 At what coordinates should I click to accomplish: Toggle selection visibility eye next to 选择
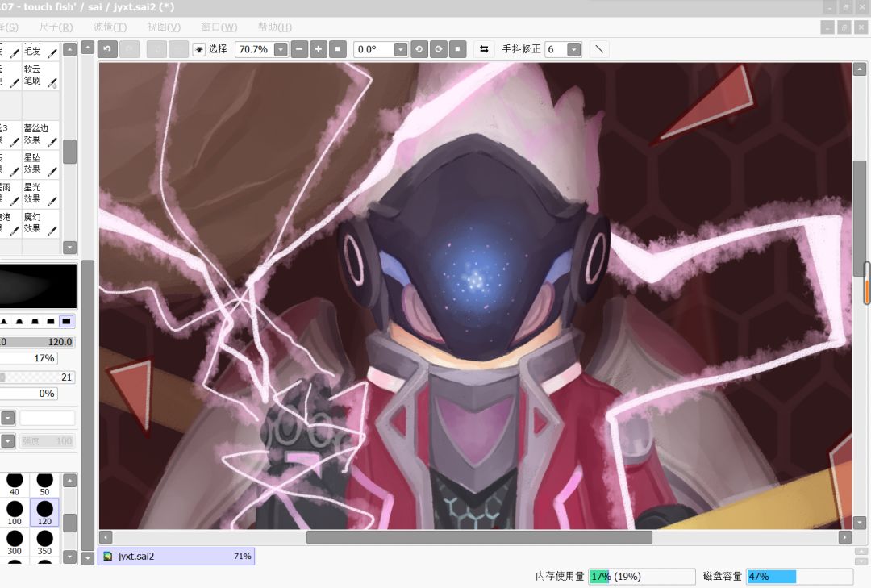click(x=199, y=49)
